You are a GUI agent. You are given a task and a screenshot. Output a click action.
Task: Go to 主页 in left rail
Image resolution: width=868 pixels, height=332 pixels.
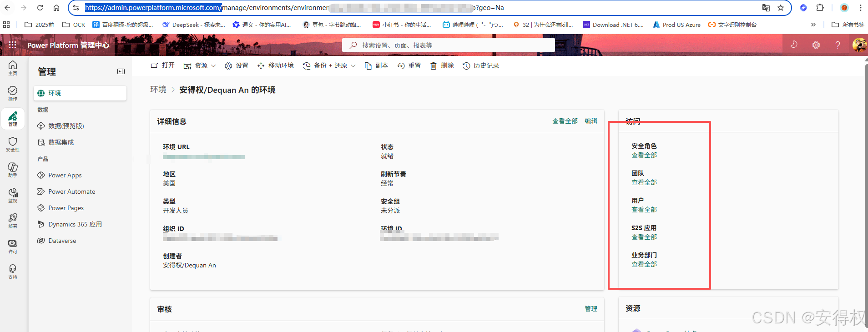[13, 68]
